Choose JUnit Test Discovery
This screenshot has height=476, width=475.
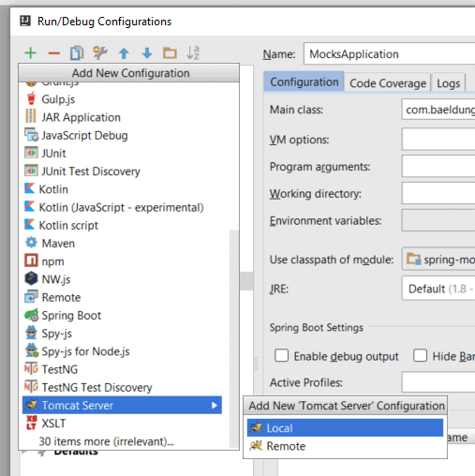coord(122,171)
